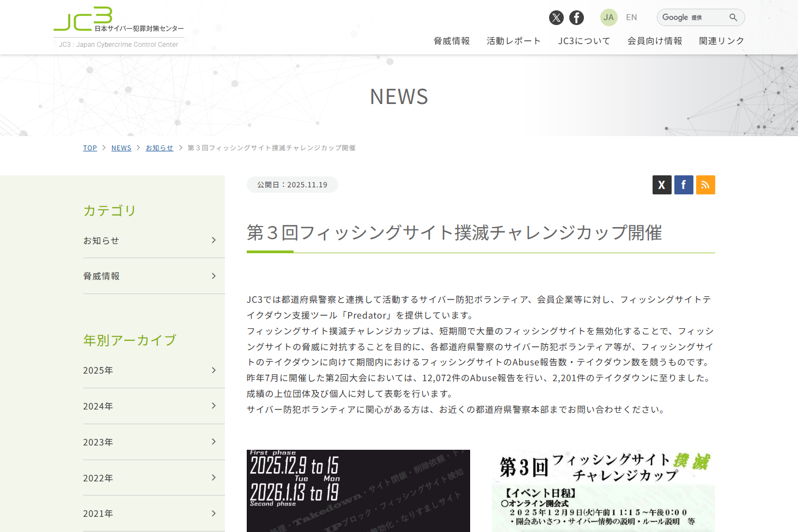Select JC3について in navigation
The image size is (798, 532).
584,41
